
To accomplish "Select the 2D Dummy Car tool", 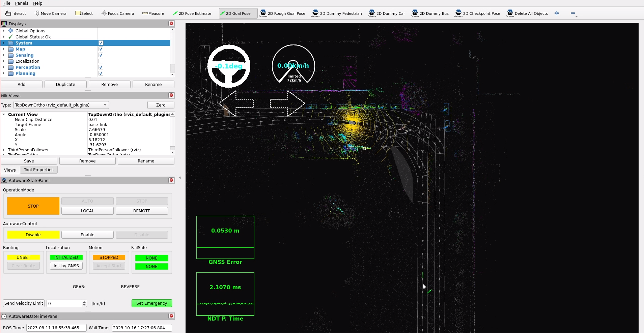I will click(387, 13).
